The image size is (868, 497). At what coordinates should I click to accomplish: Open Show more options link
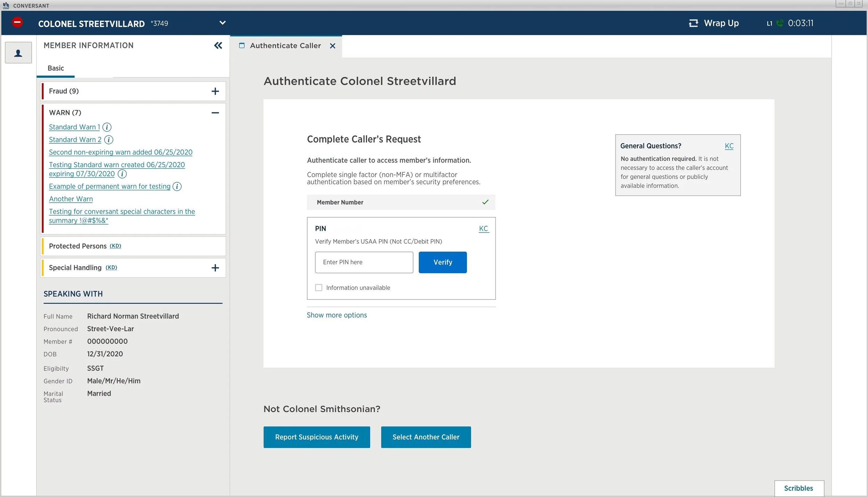coord(337,315)
